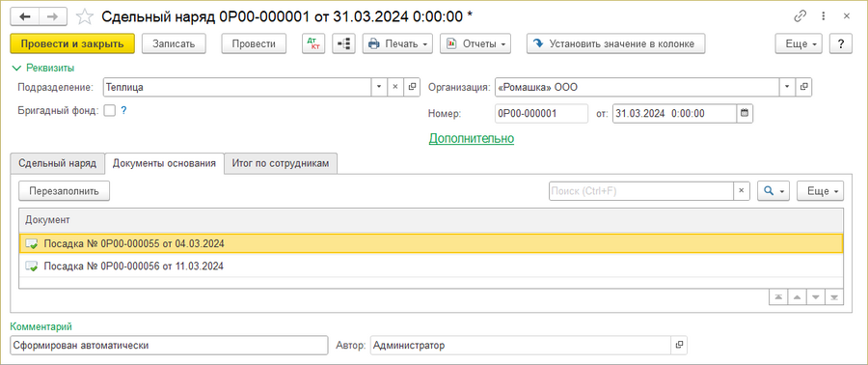Viewport: 868px width, 365px height.
Task: Click the Перезаполнить button
Action: click(x=65, y=190)
